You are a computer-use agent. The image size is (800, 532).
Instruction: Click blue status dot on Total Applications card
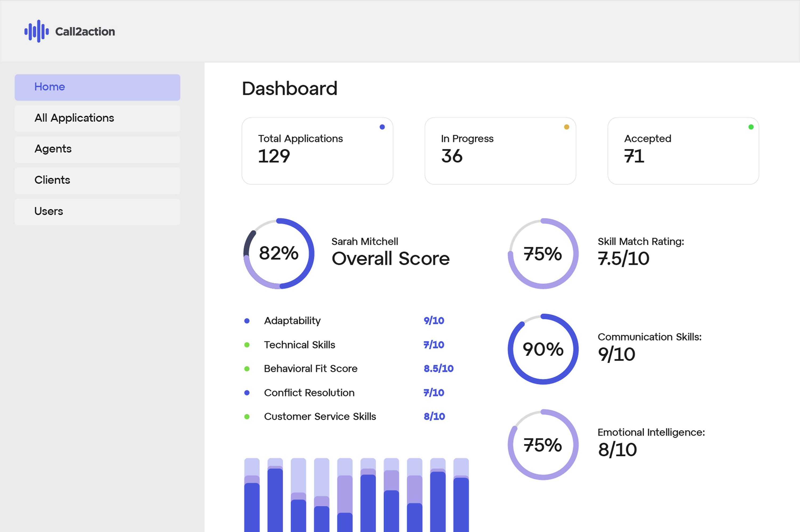(x=382, y=127)
